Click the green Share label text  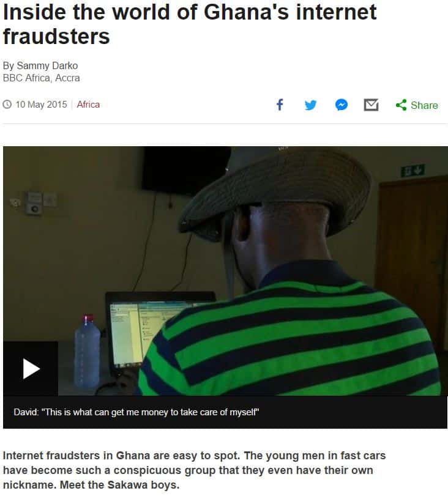[x=424, y=105]
